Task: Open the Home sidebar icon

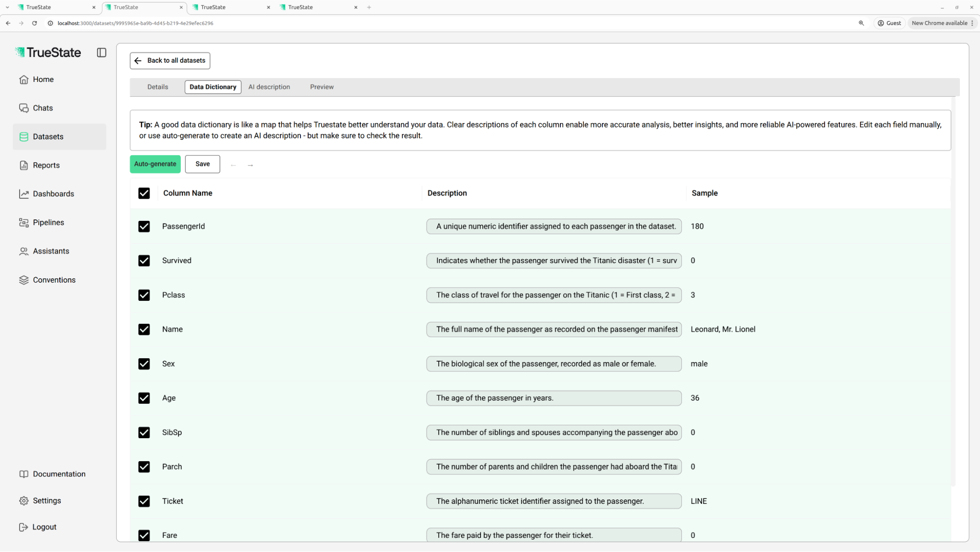Action: tap(24, 79)
